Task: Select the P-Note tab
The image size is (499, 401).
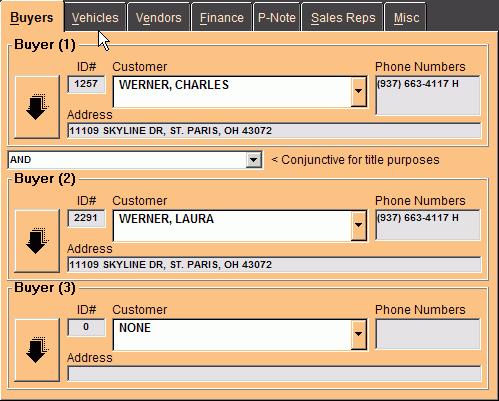Action: pos(277,17)
